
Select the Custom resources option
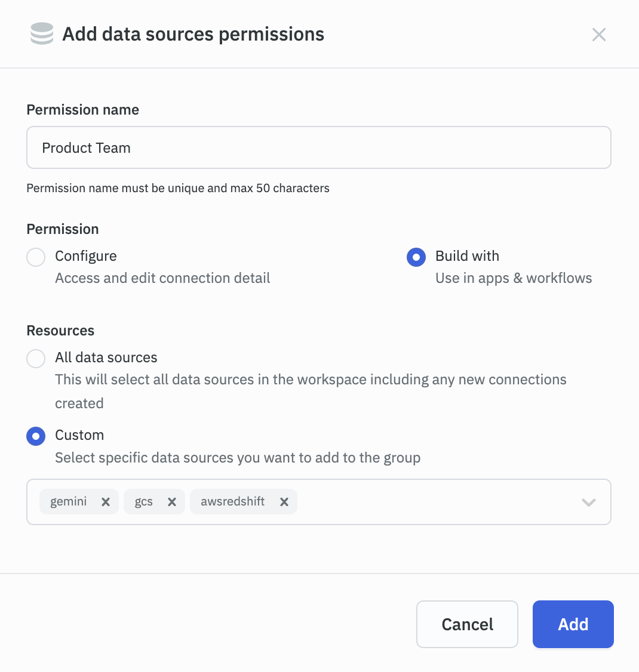pyautogui.click(x=36, y=436)
